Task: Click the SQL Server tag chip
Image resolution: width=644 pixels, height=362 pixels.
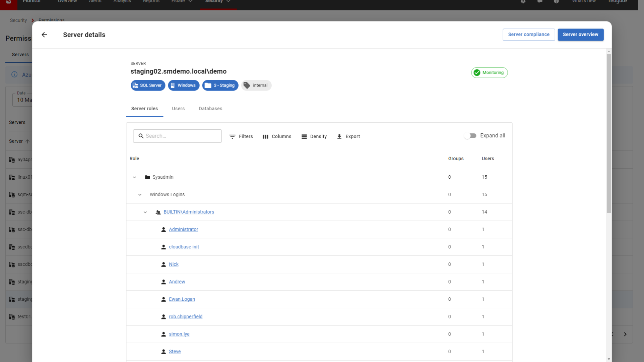Action: tap(148, 85)
